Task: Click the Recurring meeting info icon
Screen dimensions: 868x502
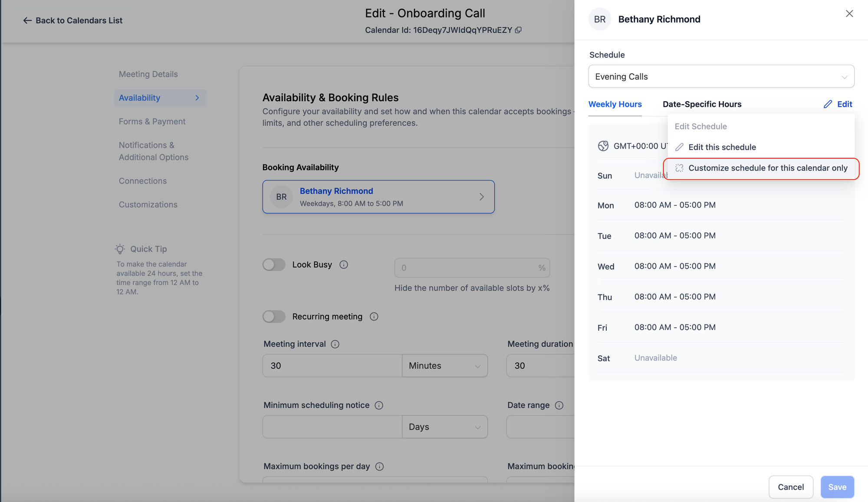Action: pyautogui.click(x=374, y=317)
